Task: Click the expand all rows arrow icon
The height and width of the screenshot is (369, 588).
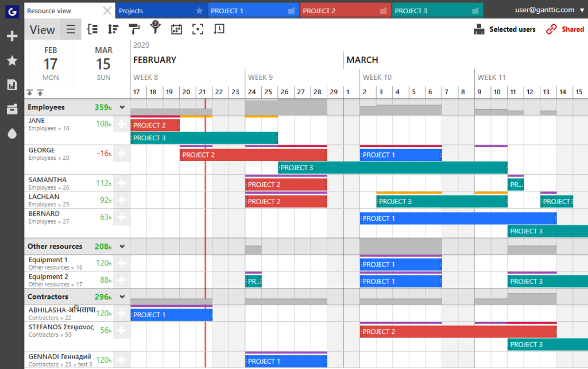Action: [30, 93]
